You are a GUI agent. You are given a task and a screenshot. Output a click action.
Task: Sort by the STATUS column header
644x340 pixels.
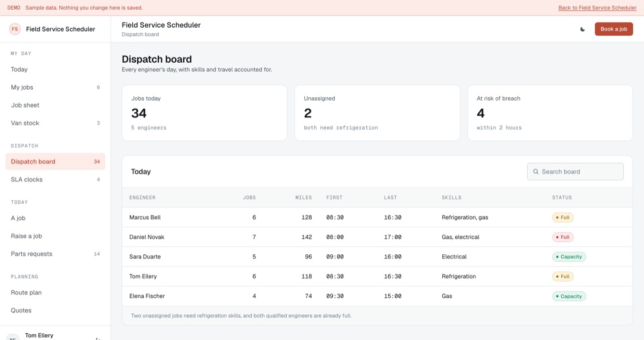pyautogui.click(x=562, y=198)
